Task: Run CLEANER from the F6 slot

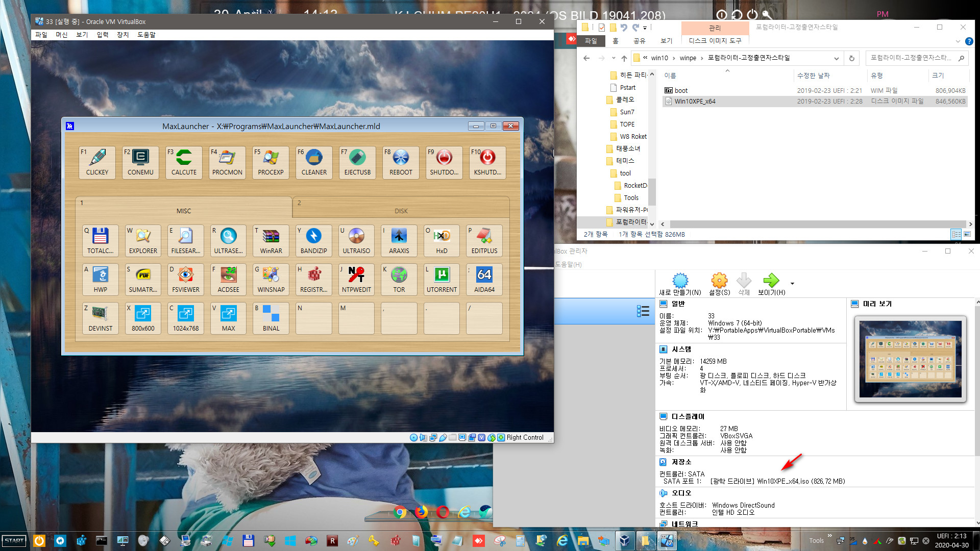Action: (314, 162)
